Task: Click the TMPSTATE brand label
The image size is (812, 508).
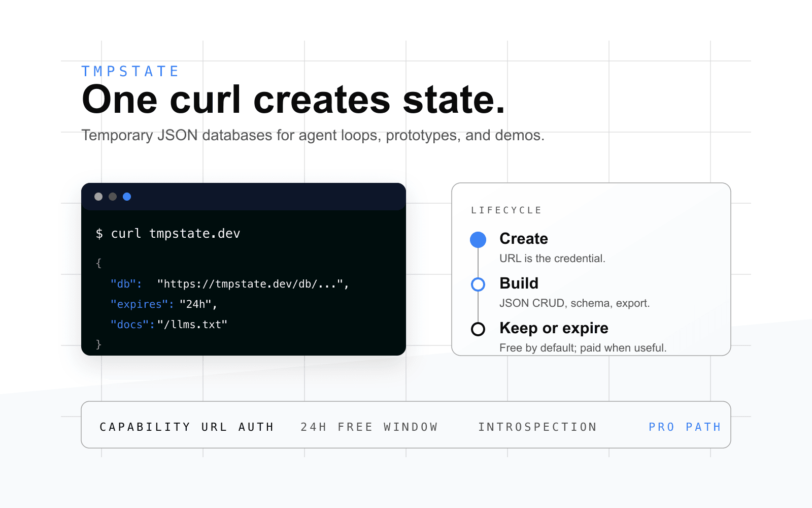Action: coord(130,72)
